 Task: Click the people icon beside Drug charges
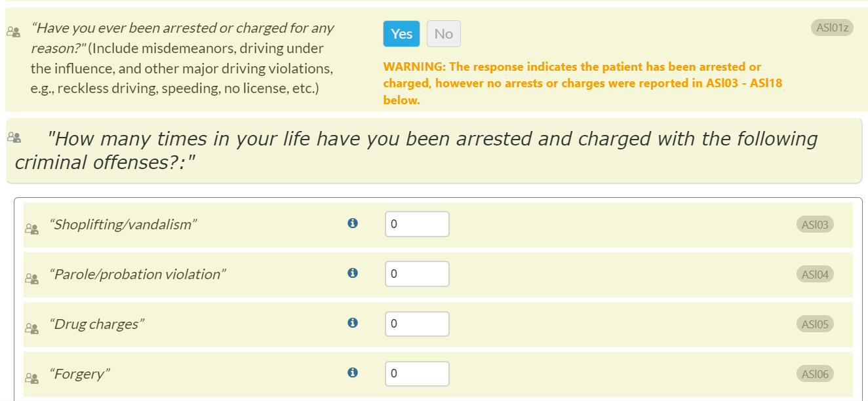tap(31, 328)
